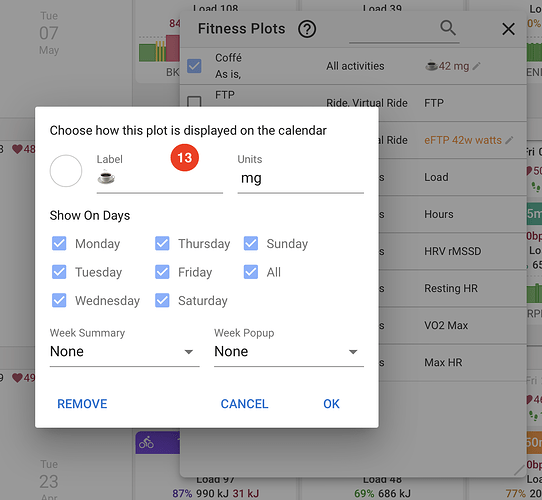
Task: Click the CANCEL button
Action: 244,404
